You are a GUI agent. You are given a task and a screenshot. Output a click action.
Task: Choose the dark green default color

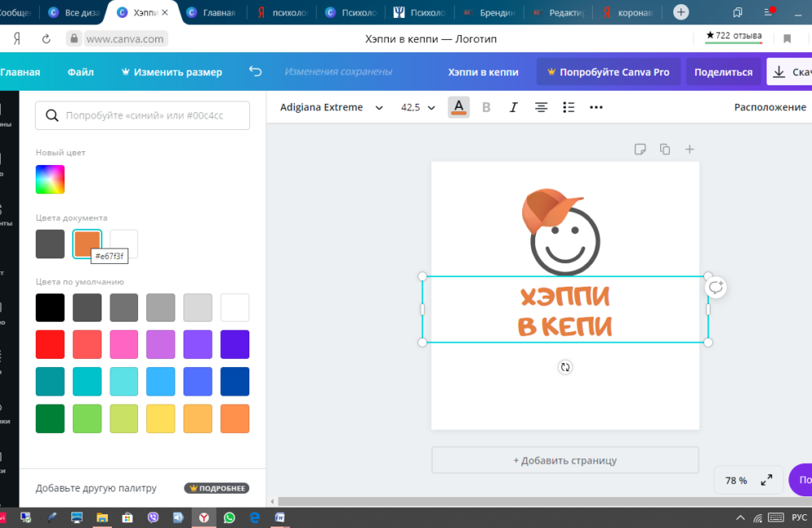(50, 418)
